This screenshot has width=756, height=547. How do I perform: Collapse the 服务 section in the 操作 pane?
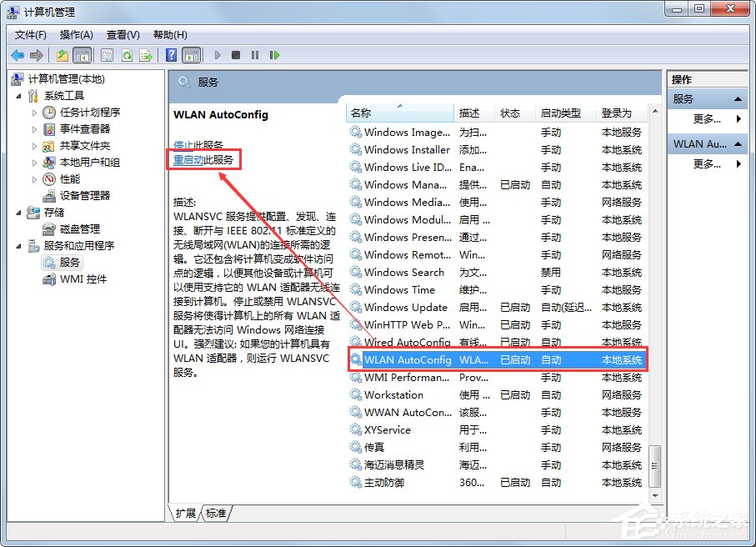pos(738,99)
